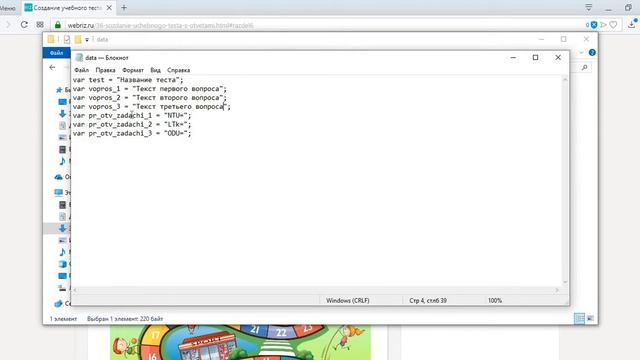Viewport: 640px width, 360px height.
Task: Open Notepad Вид menu
Action: [x=156, y=70]
